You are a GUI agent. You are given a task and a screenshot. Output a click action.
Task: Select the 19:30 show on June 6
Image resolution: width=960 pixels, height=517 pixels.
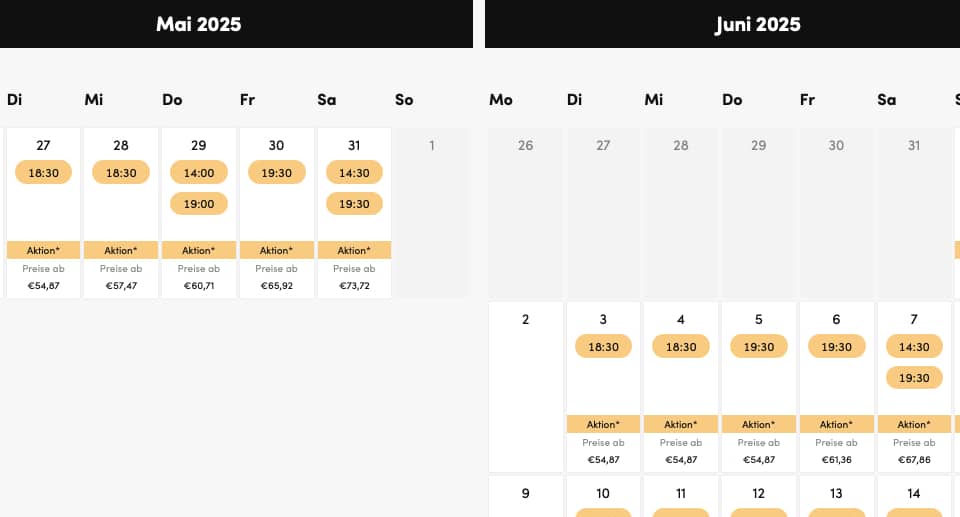836,347
